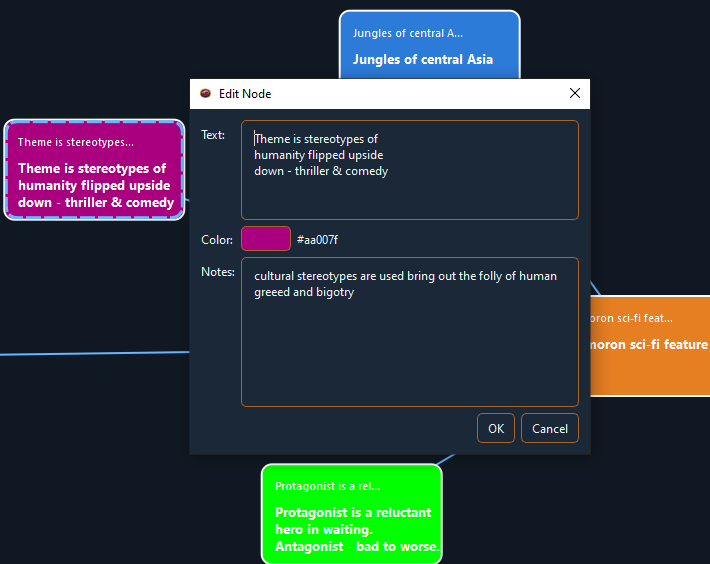Click the Edit Node app icon

[206, 93]
